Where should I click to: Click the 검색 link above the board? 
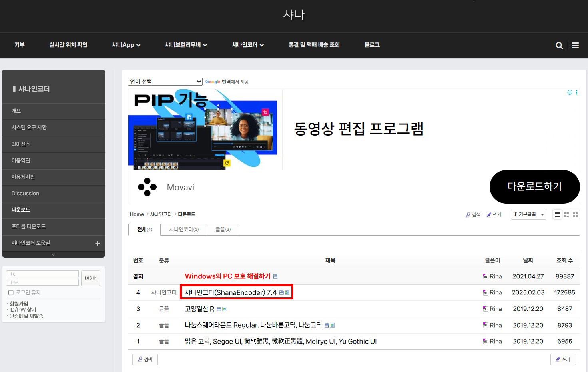coord(473,215)
